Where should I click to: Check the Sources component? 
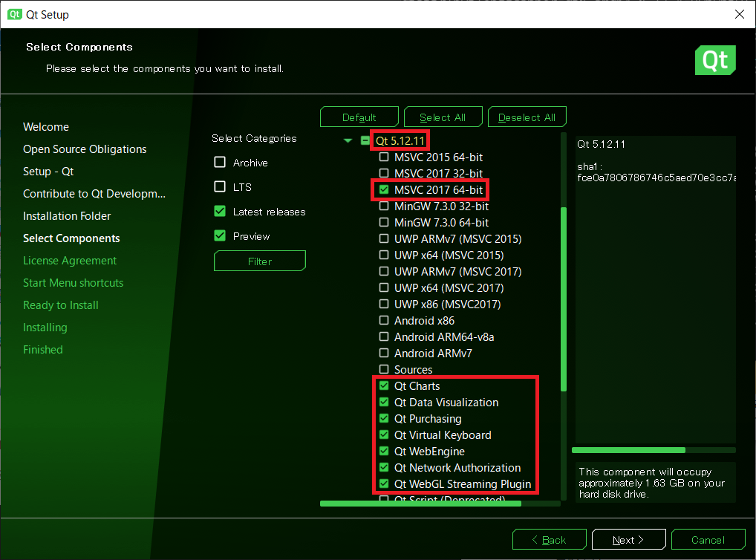pyautogui.click(x=384, y=369)
